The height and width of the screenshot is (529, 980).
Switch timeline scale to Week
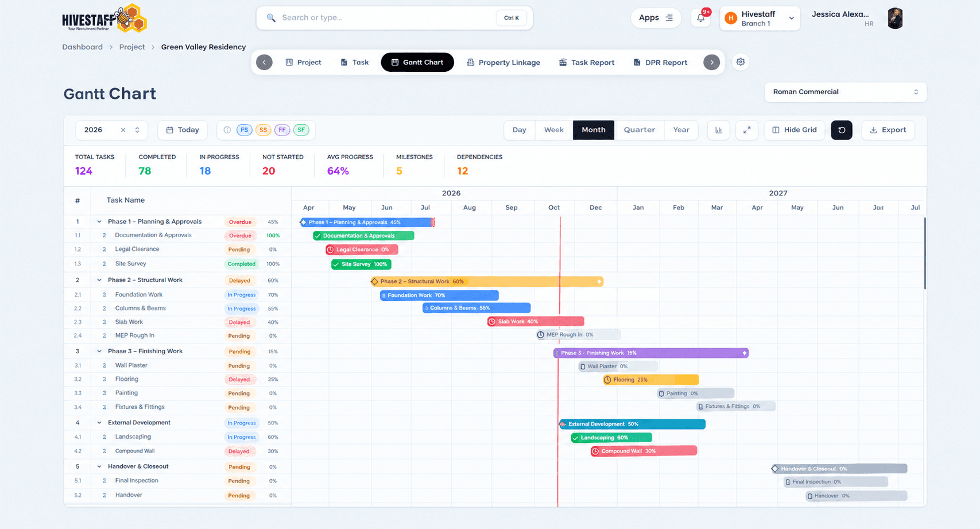[553, 130]
